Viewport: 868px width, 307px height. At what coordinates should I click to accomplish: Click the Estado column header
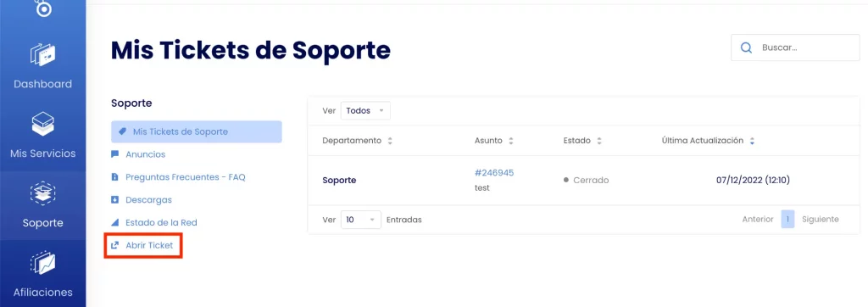coord(576,141)
